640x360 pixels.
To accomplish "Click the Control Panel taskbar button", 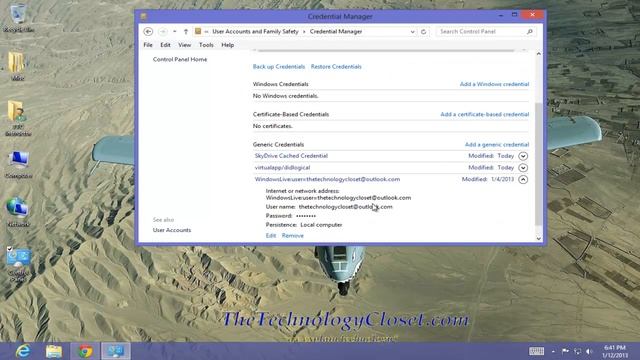I will point(116,351).
